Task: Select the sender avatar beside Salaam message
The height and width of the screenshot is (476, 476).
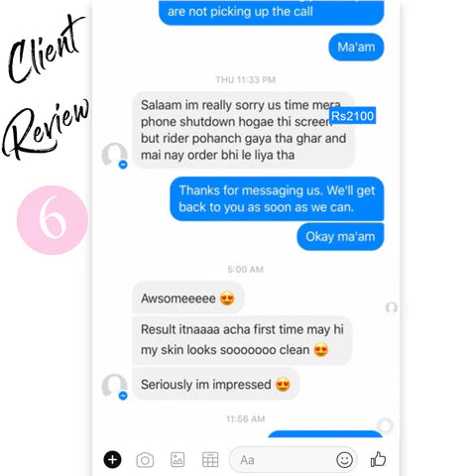Action: click(114, 156)
